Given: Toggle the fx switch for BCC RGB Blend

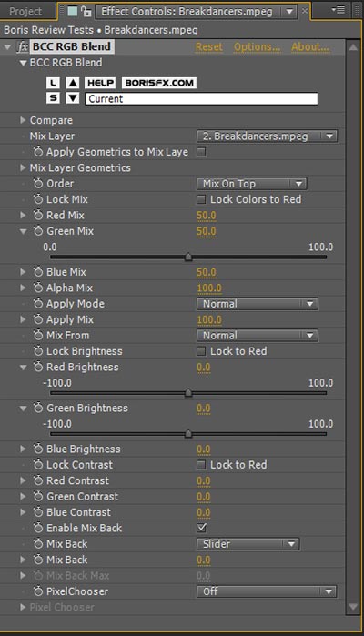Looking at the screenshot, I should point(23,47).
